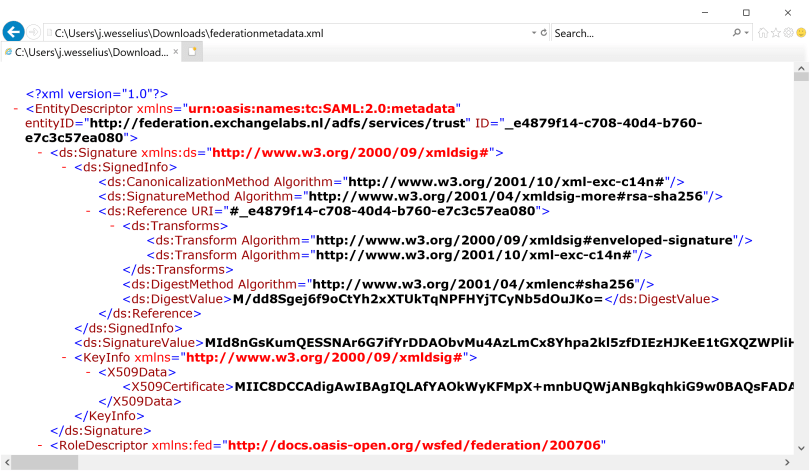Collapse the ds:SignedInfo XML node
Screen dimensions: 810x471
[x=65, y=168]
